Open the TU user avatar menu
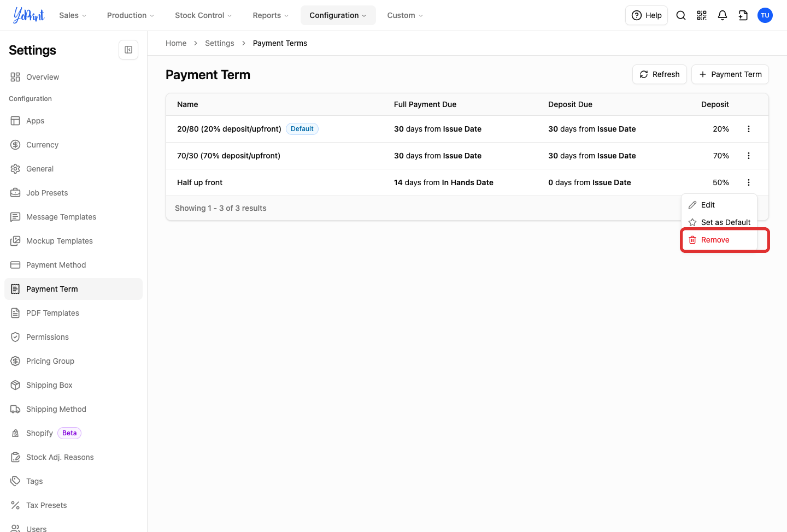 pyautogui.click(x=765, y=15)
